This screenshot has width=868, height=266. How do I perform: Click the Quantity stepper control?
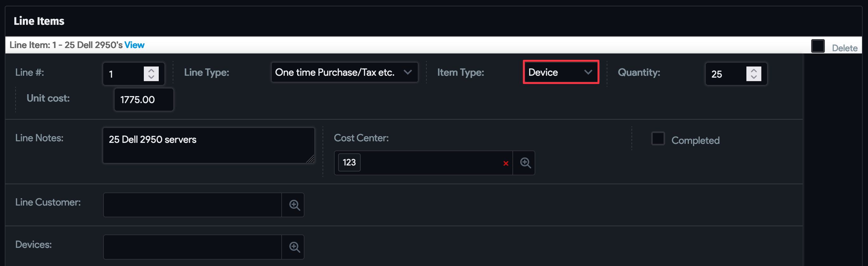coord(754,74)
